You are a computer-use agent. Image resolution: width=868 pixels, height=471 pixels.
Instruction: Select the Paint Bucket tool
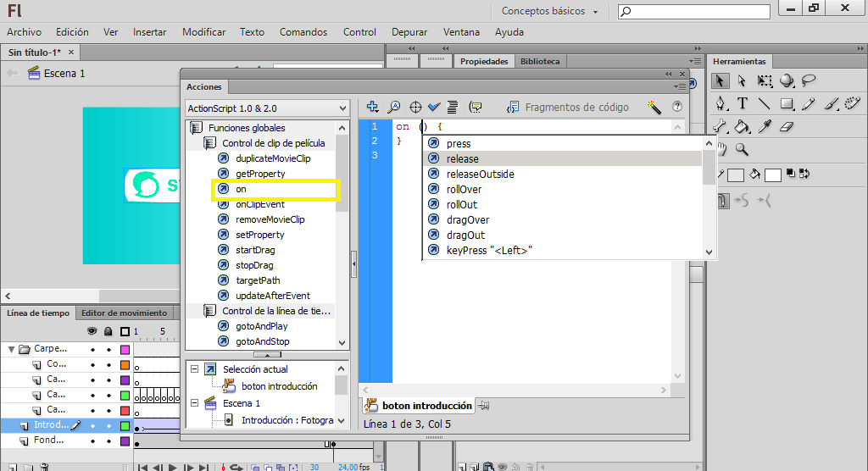pyautogui.click(x=742, y=127)
